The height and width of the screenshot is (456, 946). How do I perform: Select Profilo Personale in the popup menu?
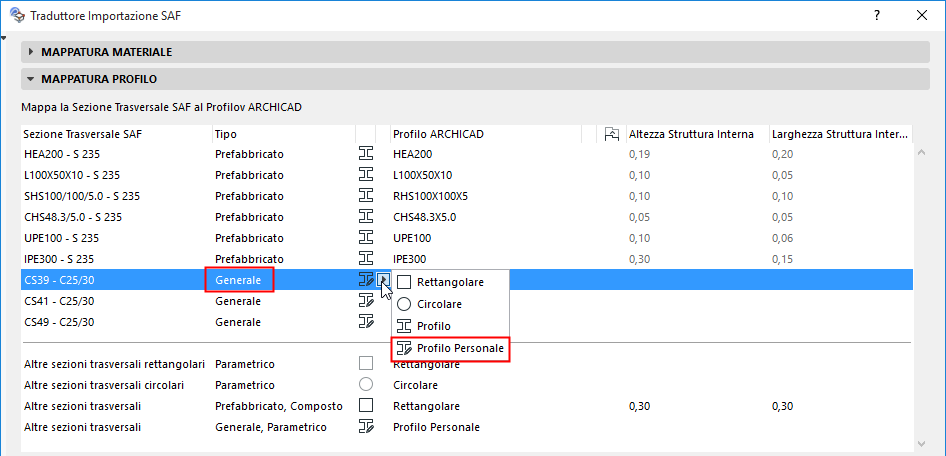click(451, 348)
